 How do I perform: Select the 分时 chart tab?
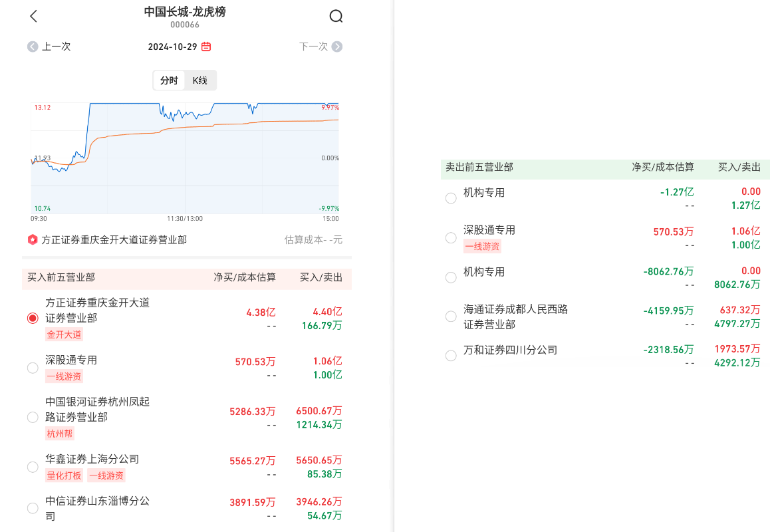pyautogui.click(x=169, y=80)
